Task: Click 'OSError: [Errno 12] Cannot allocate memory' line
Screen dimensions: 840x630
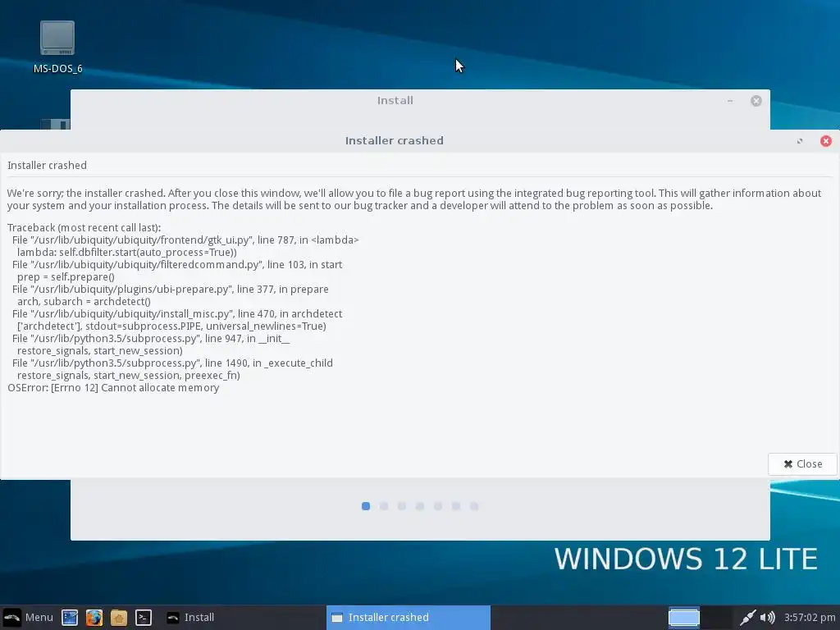Action: [113, 388]
